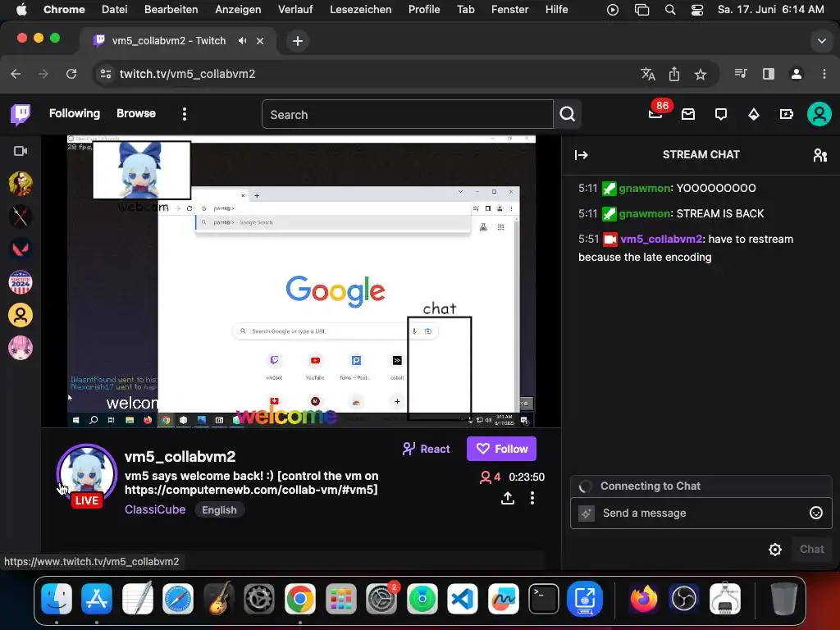This screenshot has height=630, width=840.
Task: Expand Chrome tab search chevron
Action: pyautogui.click(x=821, y=41)
